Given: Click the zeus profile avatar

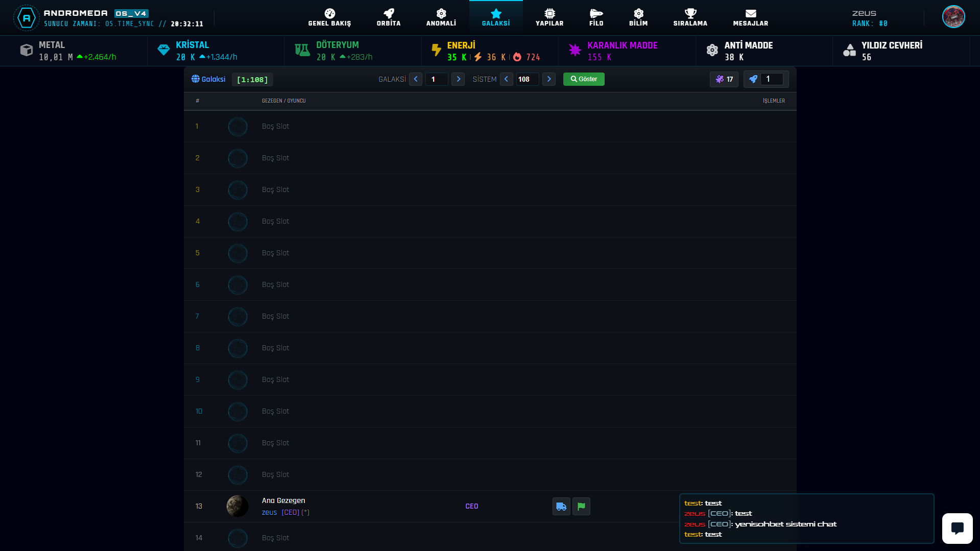Looking at the screenshot, I should pyautogui.click(x=953, y=17).
